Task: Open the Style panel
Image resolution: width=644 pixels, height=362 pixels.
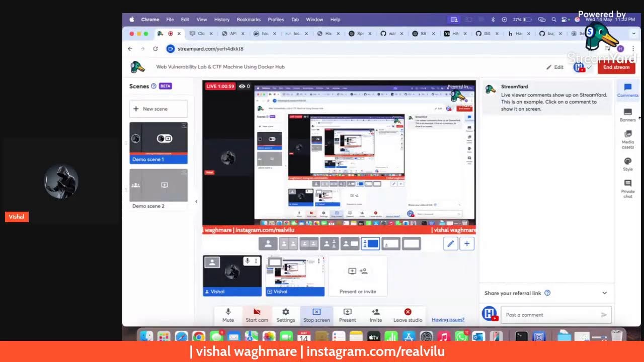Action: click(628, 164)
